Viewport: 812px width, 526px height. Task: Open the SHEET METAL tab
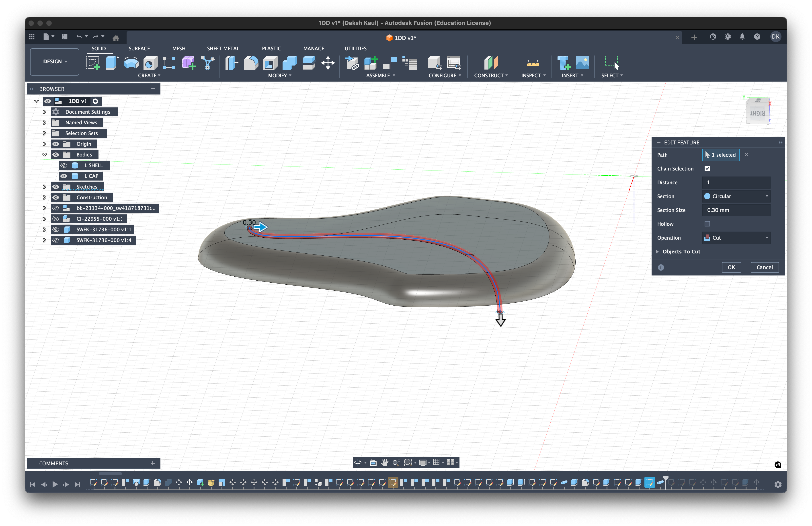(223, 48)
